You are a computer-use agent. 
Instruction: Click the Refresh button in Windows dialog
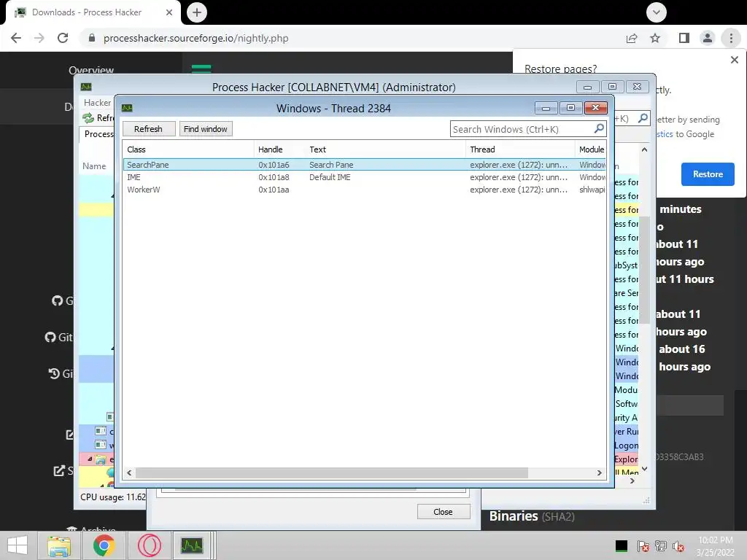(x=149, y=129)
